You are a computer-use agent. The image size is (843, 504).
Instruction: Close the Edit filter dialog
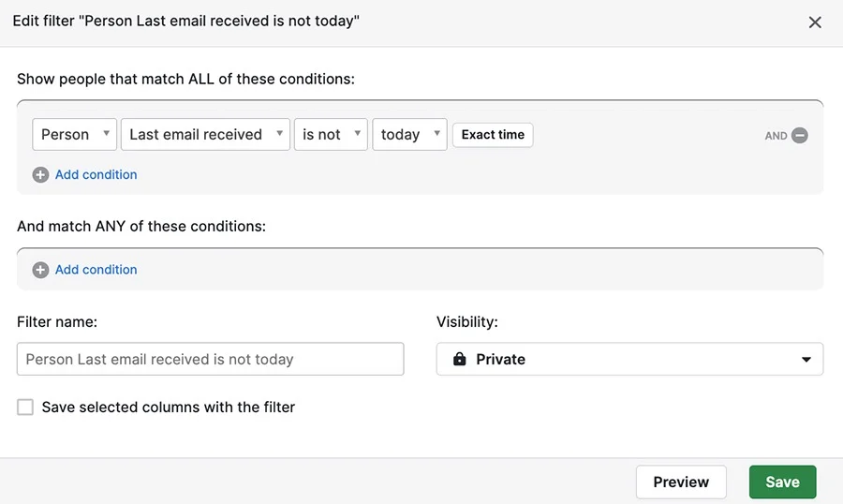coord(815,22)
